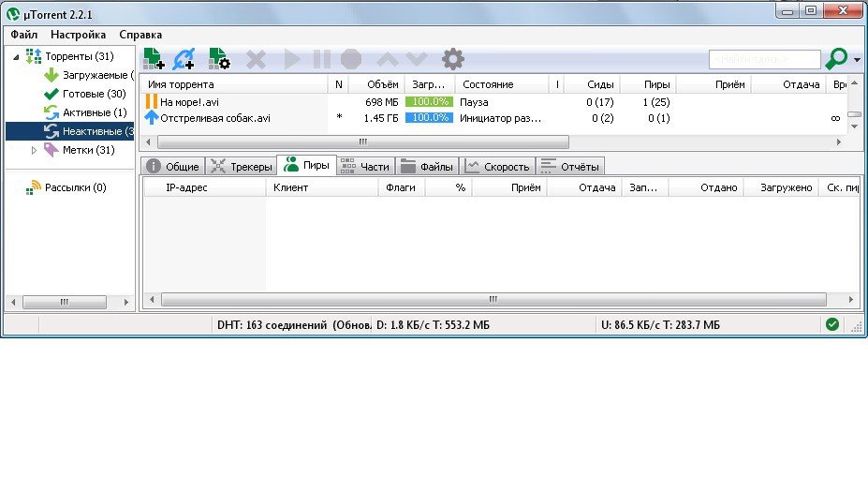Screen dimensions: 868x492
Task: Switch to the Файлы tab
Action: click(x=427, y=166)
